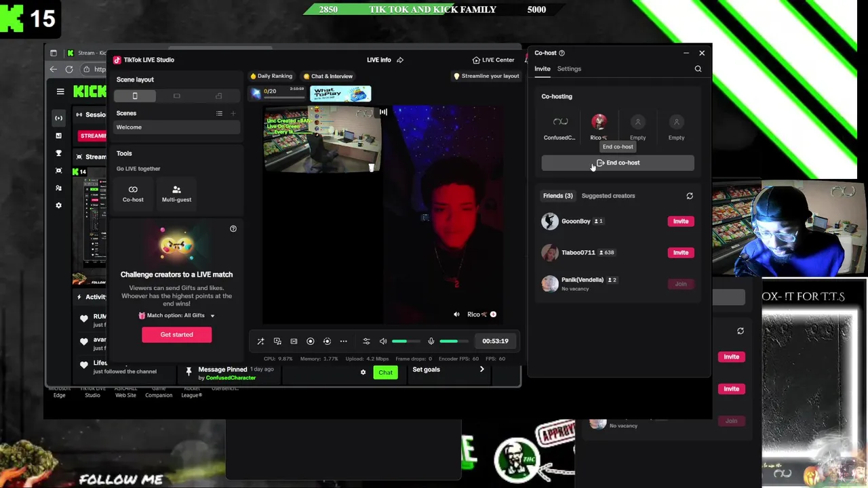
Task: Open the Kick hamburger menu
Action: (x=60, y=91)
